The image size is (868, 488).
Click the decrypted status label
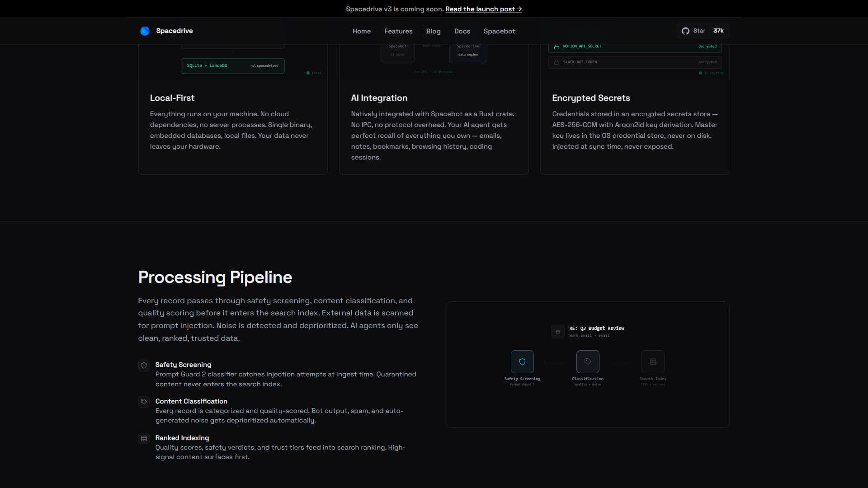707,47
